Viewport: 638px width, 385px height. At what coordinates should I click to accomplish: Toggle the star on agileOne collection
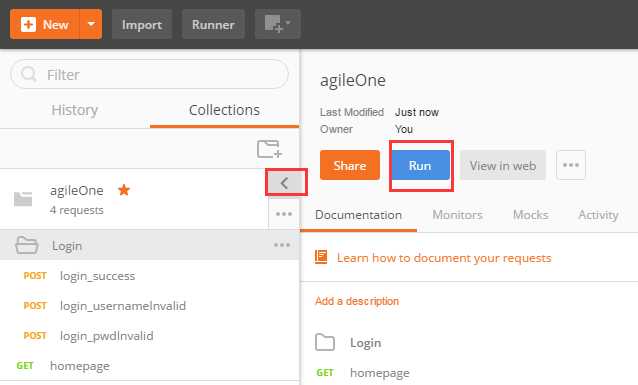click(x=124, y=190)
